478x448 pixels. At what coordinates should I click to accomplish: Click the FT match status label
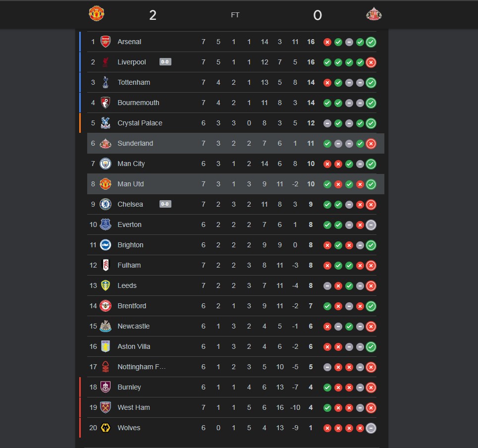point(235,15)
